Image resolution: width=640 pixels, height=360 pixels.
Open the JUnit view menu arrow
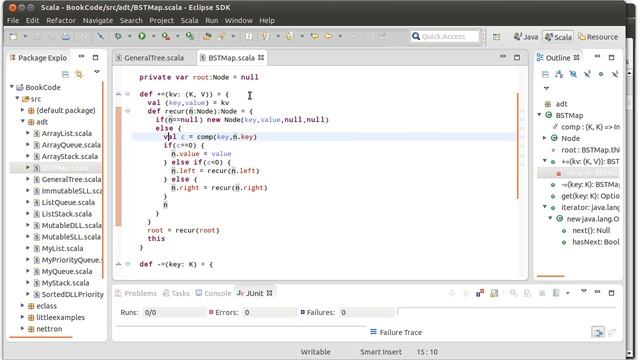pos(584,291)
